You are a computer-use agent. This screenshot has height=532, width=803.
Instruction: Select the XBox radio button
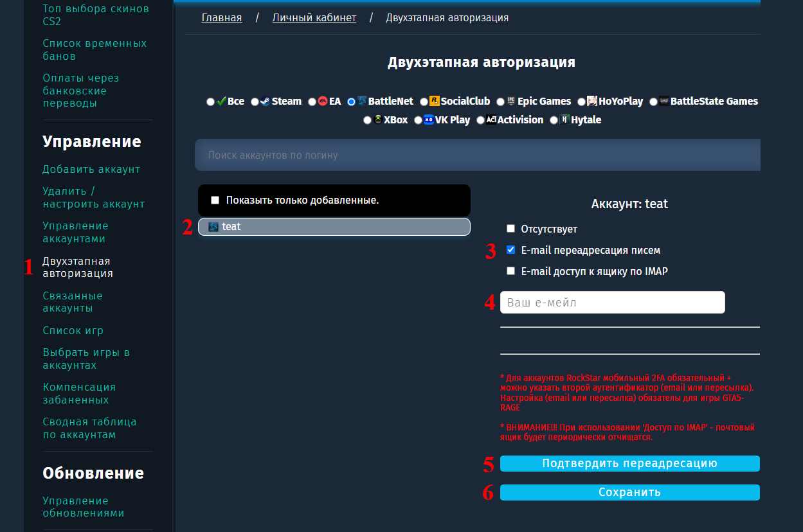(x=367, y=120)
